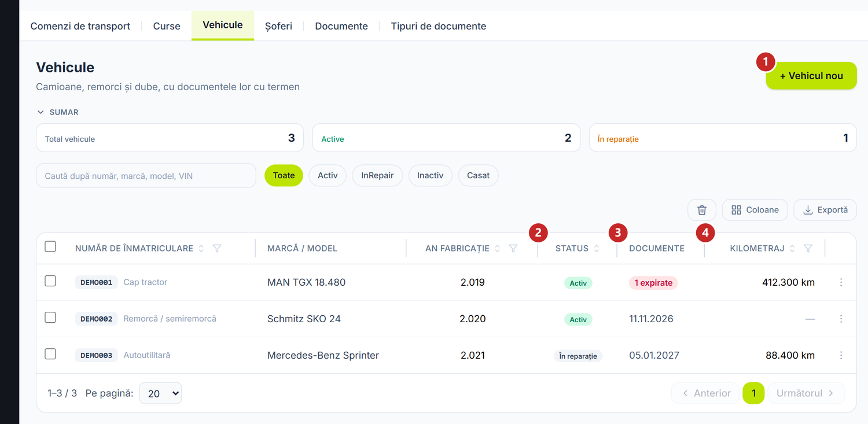This screenshot has width=868, height=424.
Task: Open filter for Număr de înmatriculare column
Action: 217,248
